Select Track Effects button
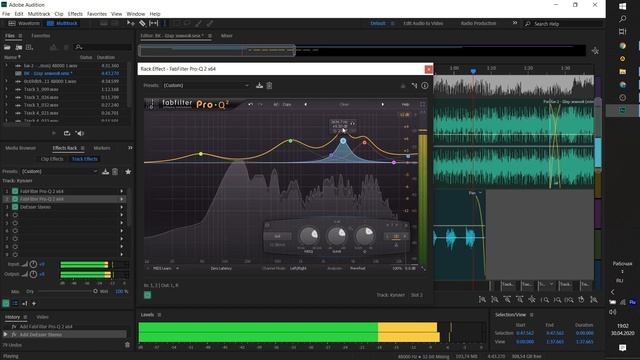640x360 pixels. (84, 159)
